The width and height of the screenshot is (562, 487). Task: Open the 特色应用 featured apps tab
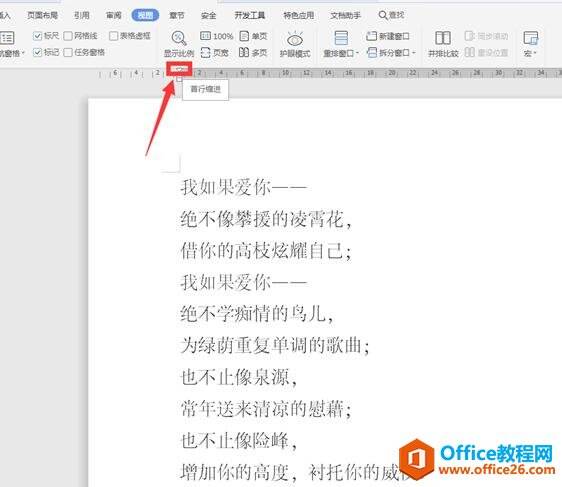click(299, 15)
